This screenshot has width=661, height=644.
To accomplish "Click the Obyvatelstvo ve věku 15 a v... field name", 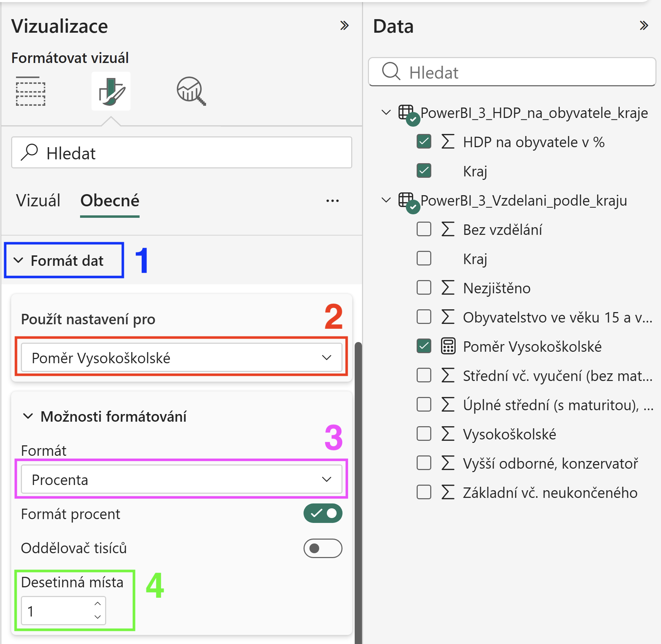I will click(558, 317).
